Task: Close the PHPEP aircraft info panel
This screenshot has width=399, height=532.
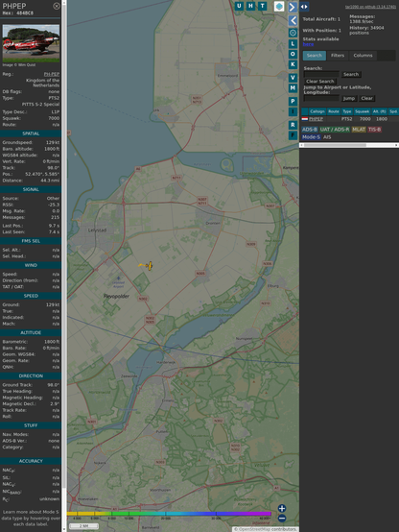Action: point(57,6)
